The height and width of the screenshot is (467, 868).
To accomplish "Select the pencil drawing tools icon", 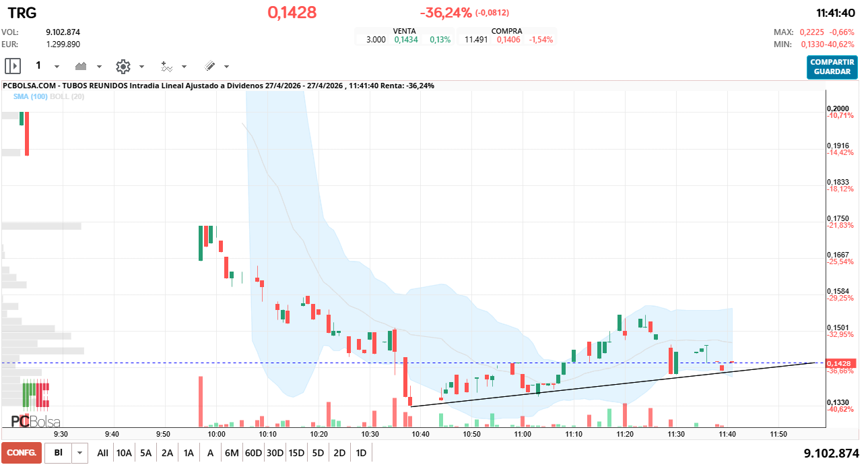I will click(209, 66).
